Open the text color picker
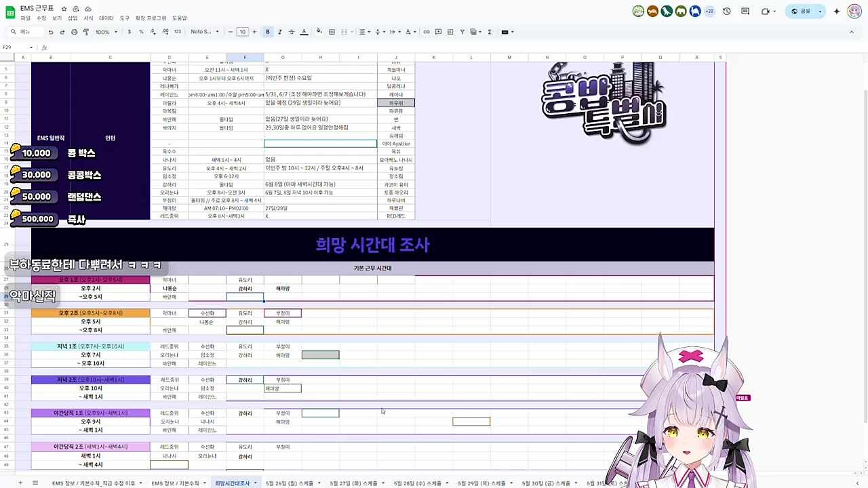Viewport: 868px width, 488px height. [x=303, y=32]
